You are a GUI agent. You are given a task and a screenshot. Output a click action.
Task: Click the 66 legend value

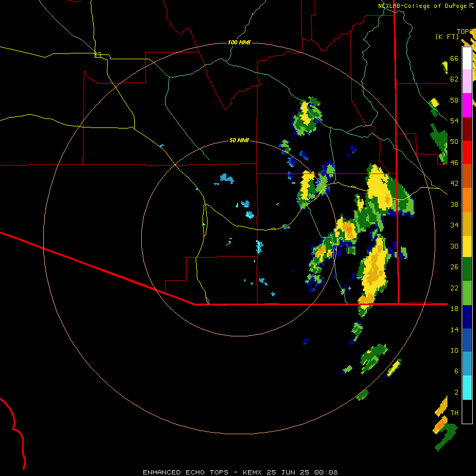(x=454, y=58)
